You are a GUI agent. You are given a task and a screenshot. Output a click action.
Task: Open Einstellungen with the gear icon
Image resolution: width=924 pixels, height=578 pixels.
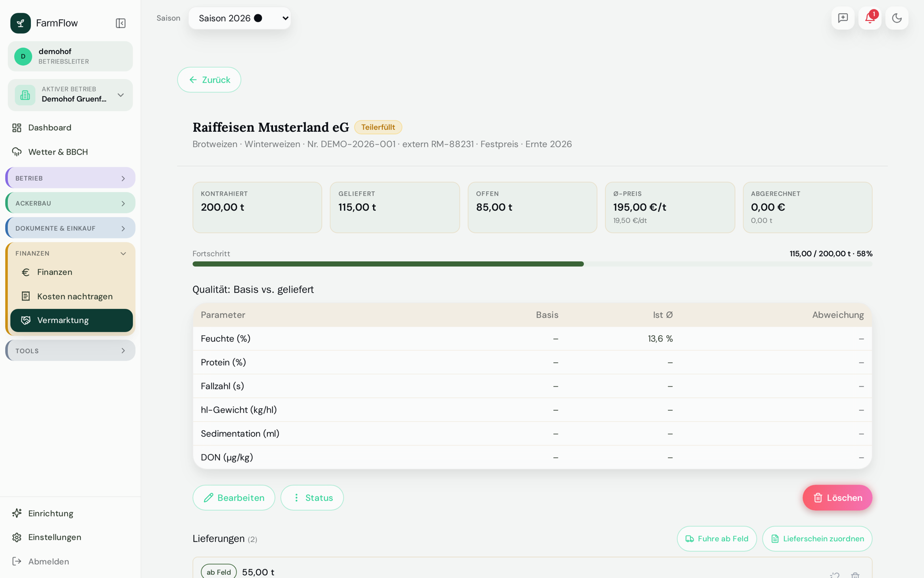70,537
